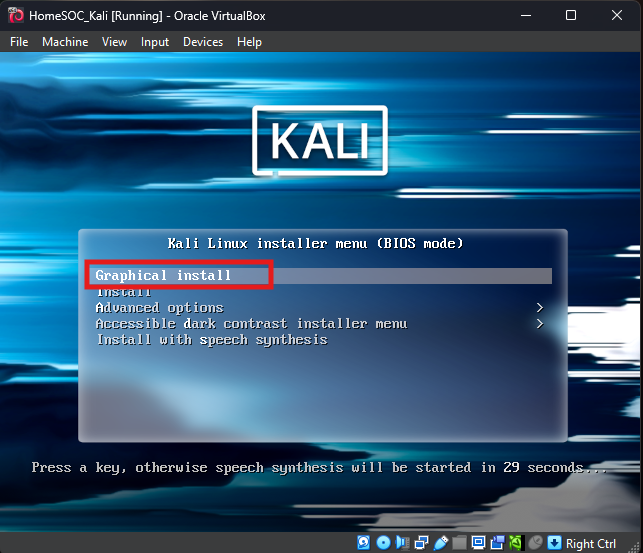Click the recording status icon
This screenshot has width=643, height=553.
pos(497,543)
